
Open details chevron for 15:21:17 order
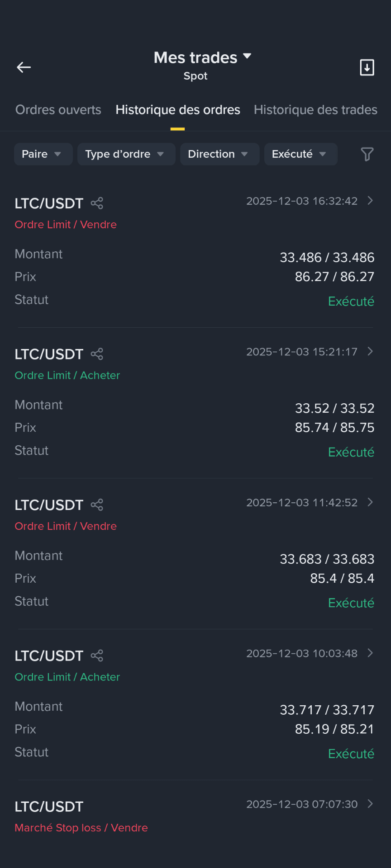[370, 352]
